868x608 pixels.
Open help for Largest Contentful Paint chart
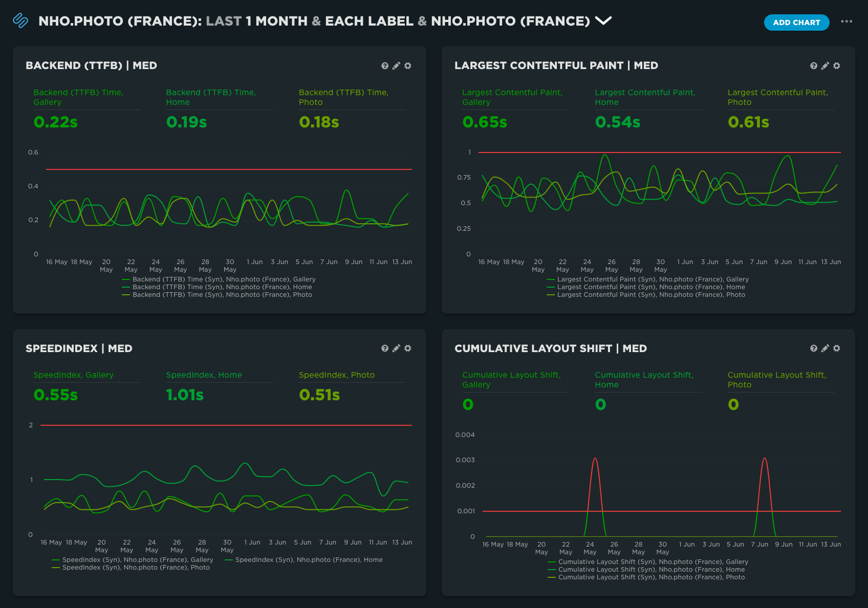click(x=814, y=66)
